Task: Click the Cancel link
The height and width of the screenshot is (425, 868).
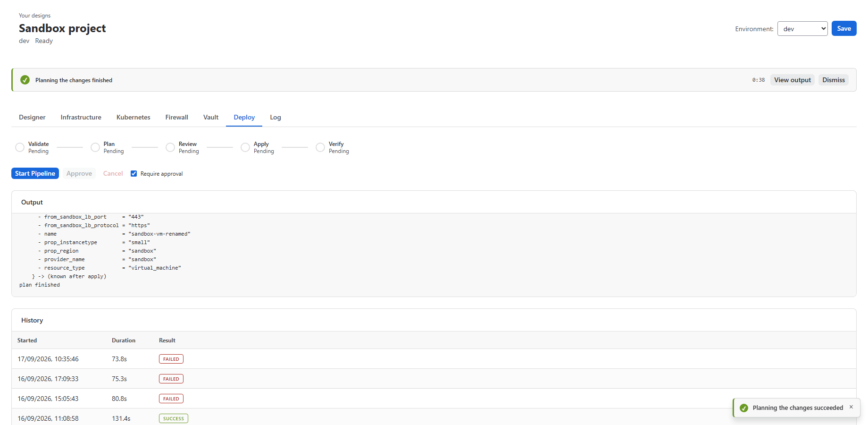Action: [x=113, y=173]
